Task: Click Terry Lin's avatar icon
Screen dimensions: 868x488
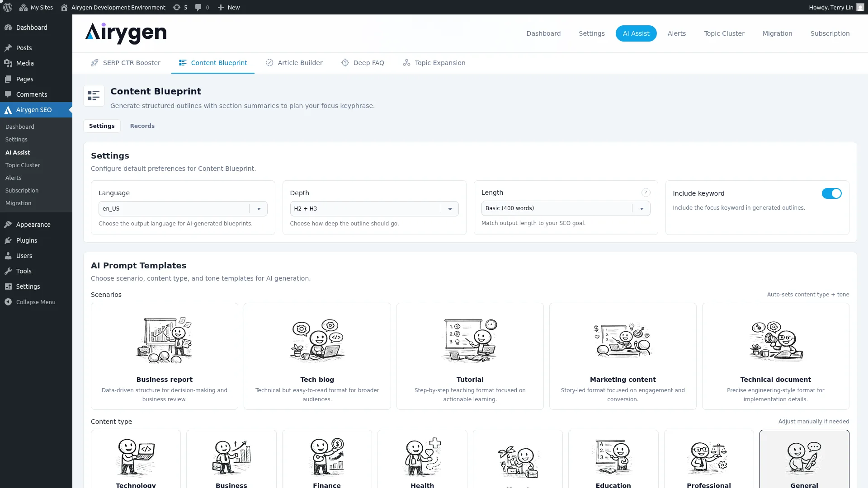Action: (x=860, y=7)
